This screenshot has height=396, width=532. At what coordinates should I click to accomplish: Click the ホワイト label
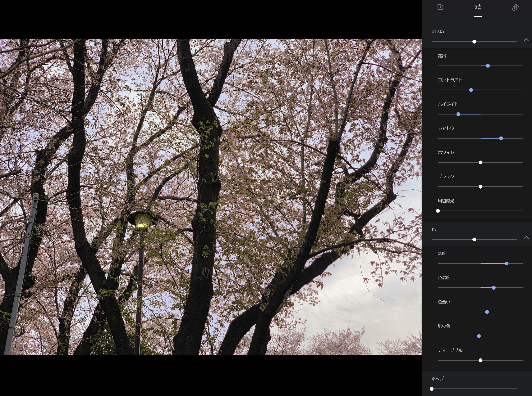click(x=446, y=152)
